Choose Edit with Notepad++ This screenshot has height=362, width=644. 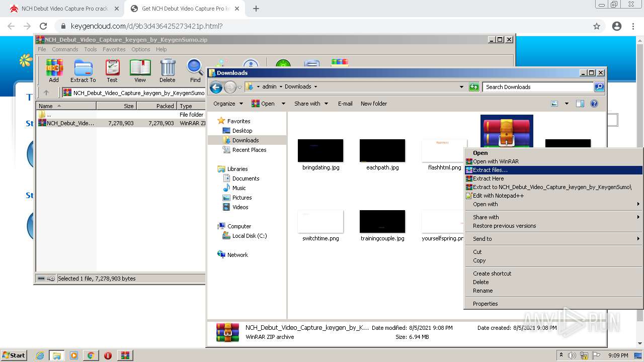coord(553,196)
